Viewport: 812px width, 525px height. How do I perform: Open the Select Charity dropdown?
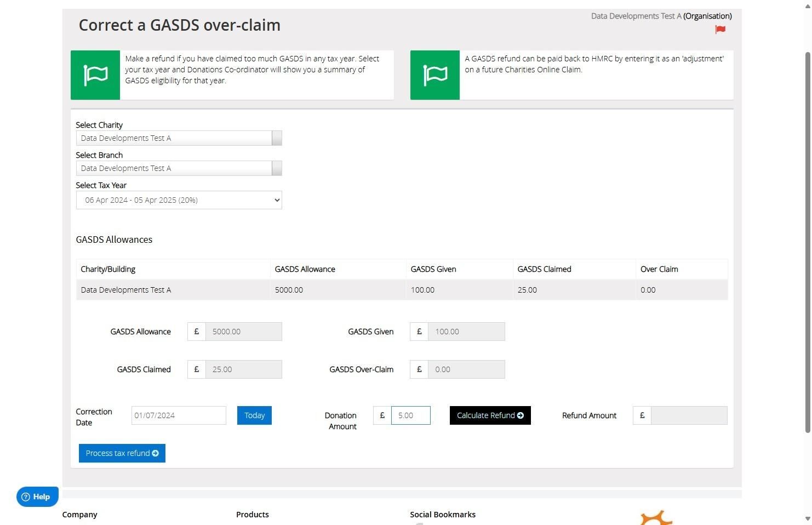coord(179,138)
